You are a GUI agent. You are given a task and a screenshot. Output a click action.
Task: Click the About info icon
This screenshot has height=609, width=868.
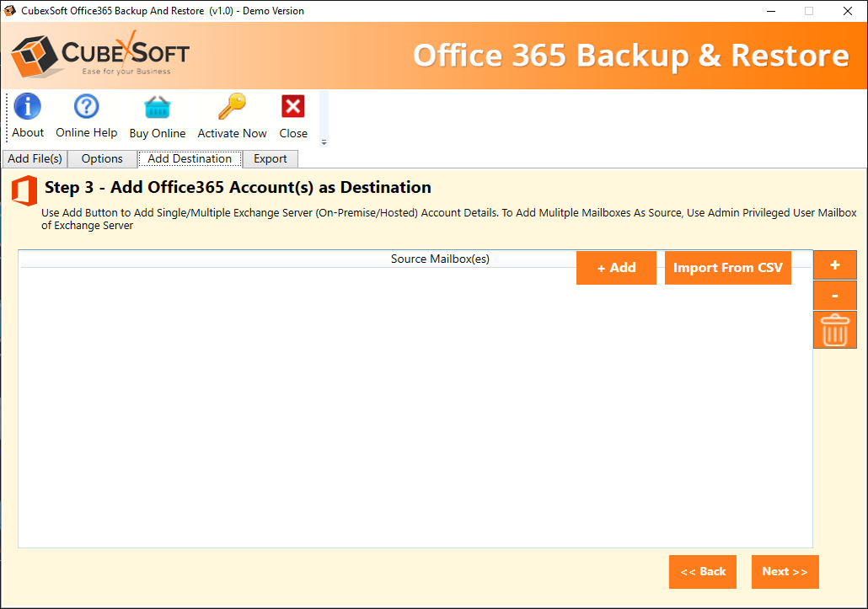pyautogui.click(x=28, y=107)
